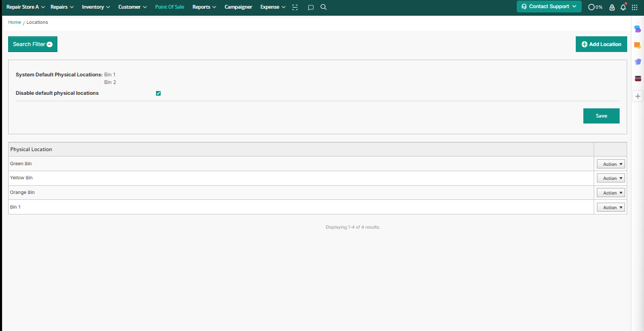Open Action dropdown for Green Bin
This screenshot has width=644, height=331.
(x=610, y=164)
